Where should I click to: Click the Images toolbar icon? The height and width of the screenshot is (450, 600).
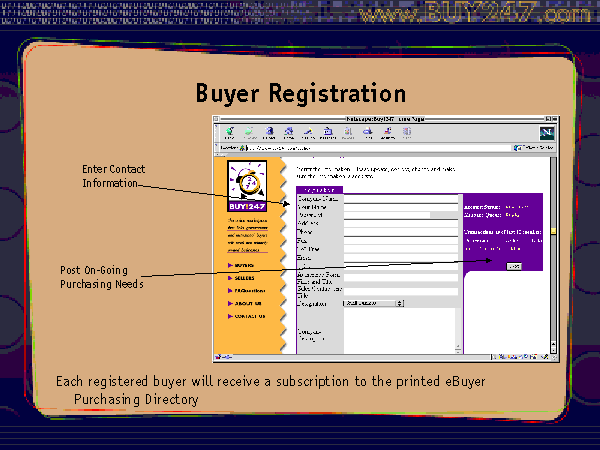pos(348,132)
